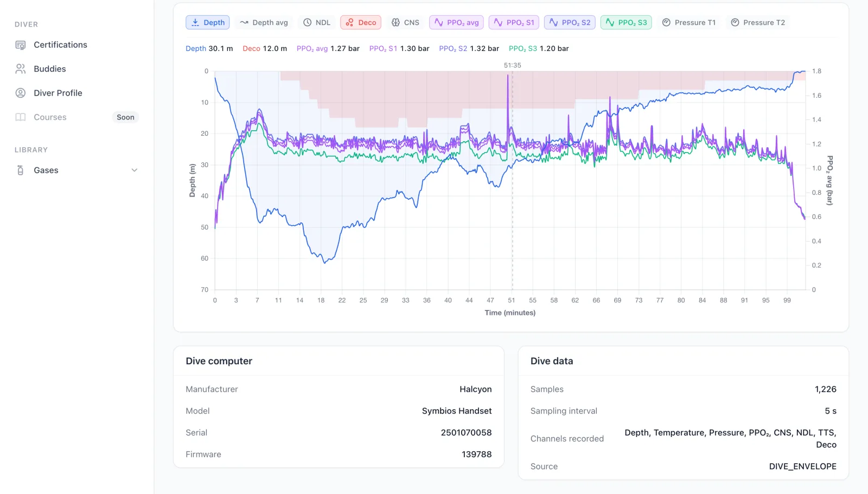Click the Symbios Handset model value

pos(457,411)
